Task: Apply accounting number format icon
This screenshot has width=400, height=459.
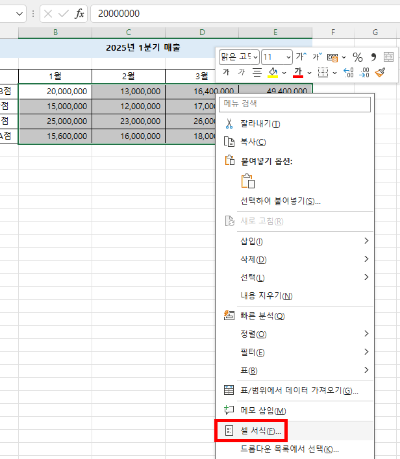Action: tap(332, 57)
